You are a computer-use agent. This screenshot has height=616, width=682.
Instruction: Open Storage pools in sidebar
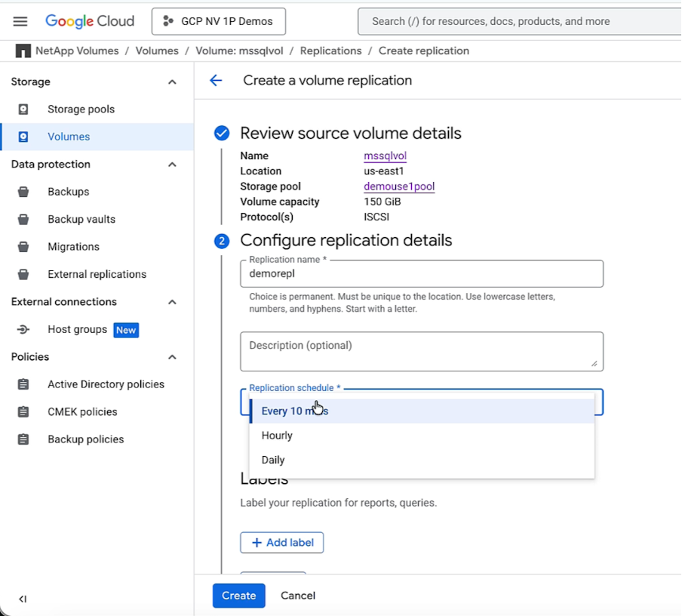click(81, 109)
